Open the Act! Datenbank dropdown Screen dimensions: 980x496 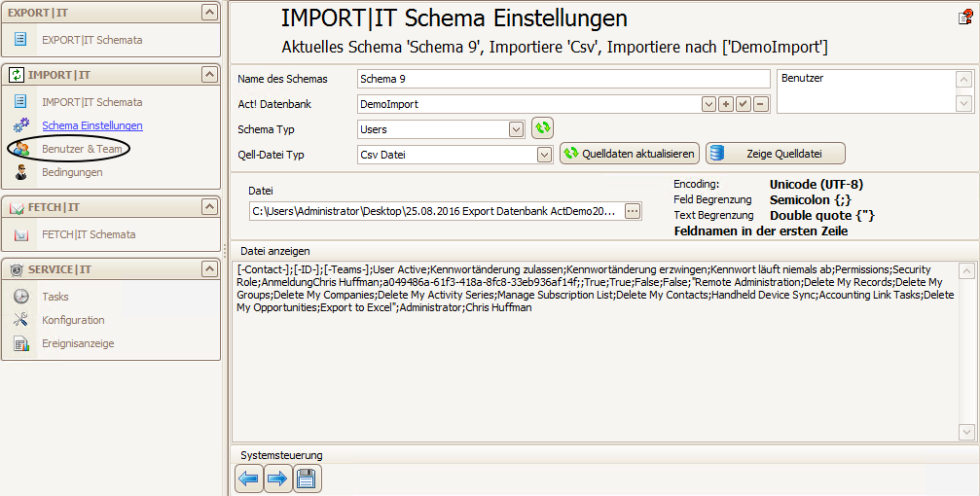click(708, 104)
